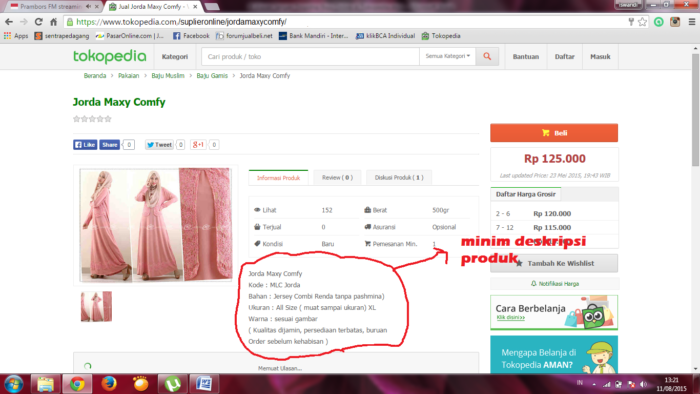Open the Daftar header link
700x394 pixels.
[564, 57]
